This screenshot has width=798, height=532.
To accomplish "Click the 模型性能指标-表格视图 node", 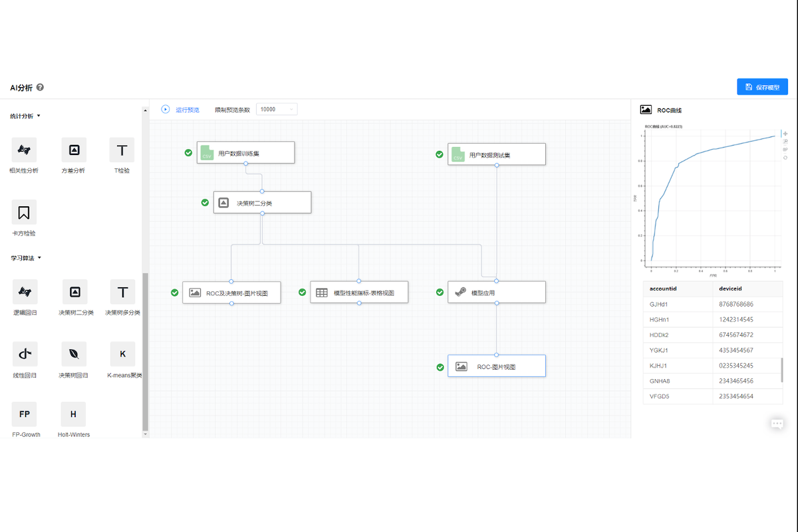I will point(359,292).
